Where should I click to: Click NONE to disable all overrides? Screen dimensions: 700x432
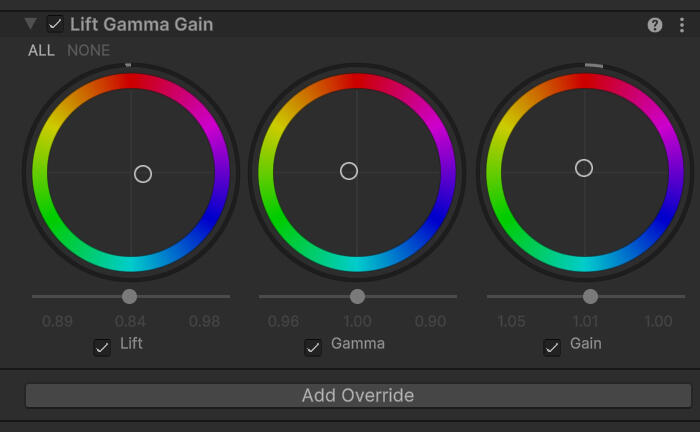coord(89,50)
